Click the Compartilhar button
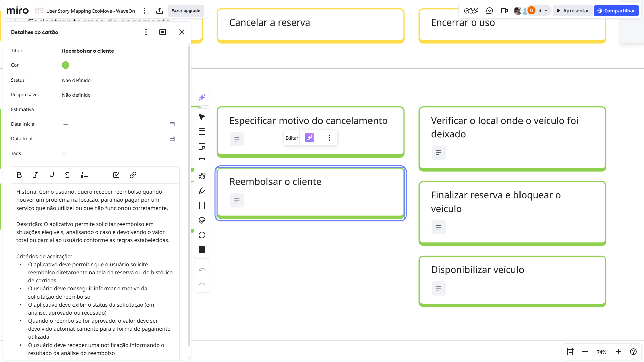644x362 pixels. (x=616, y=11)
